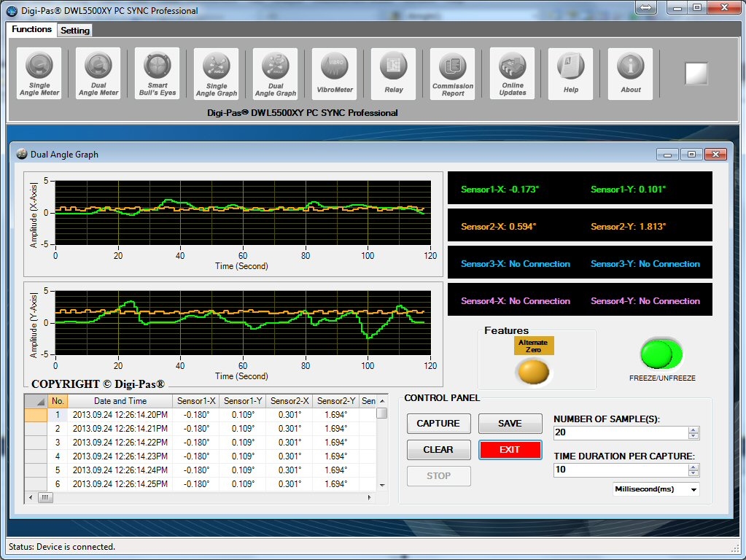
Task: Close the Dual Angle Graph window
Action: [x=715, y=154]
